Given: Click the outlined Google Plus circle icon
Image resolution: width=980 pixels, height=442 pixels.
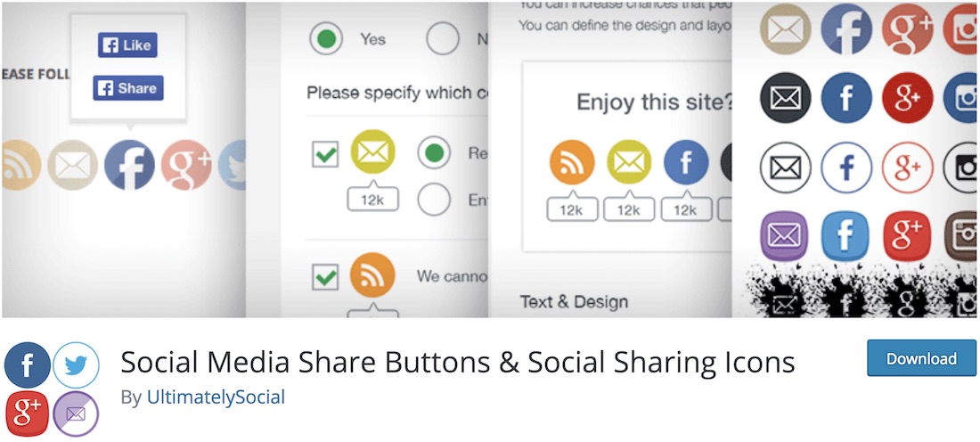Looking at the screenshot, I should click(x=908, y=167).
